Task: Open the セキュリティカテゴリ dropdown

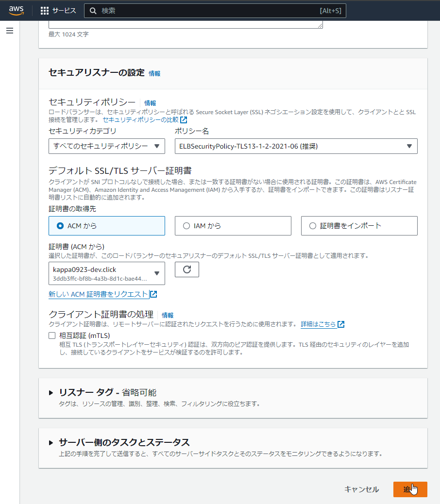Action: [x=107, y=146]
